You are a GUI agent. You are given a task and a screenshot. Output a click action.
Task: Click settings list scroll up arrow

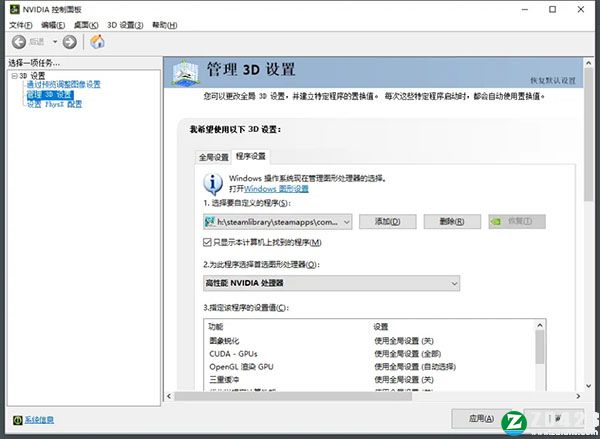tap(540, 325)
